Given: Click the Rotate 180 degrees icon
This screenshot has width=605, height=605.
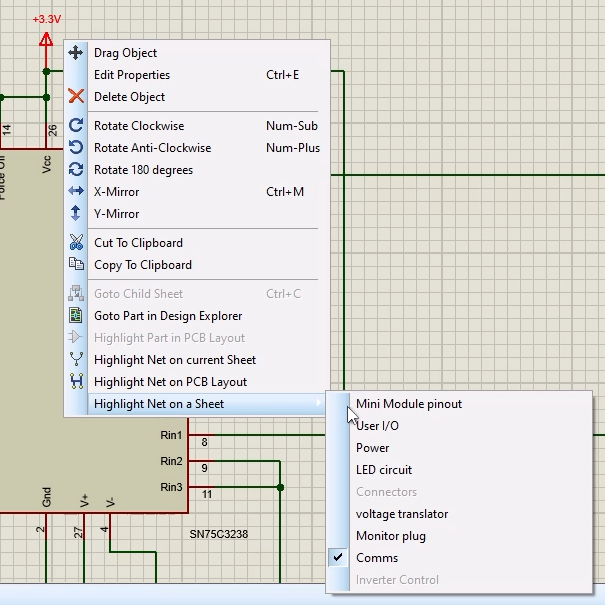Looking at the screenshot, I should coord(76,169).
